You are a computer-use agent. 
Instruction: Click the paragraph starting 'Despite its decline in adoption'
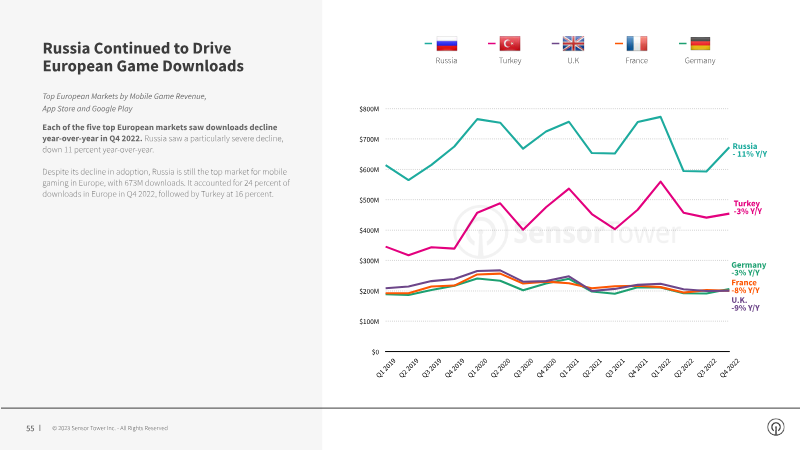tap(166, 183)
